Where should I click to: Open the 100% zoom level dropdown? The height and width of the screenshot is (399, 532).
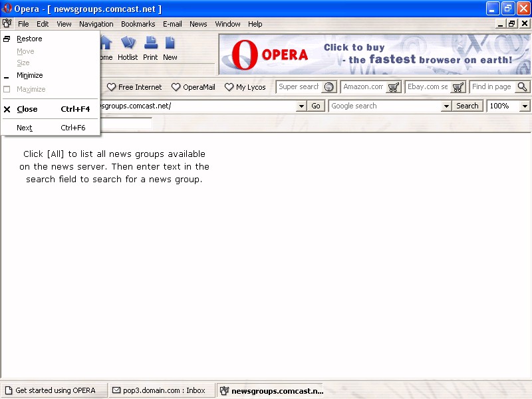(x=525, y=106)
